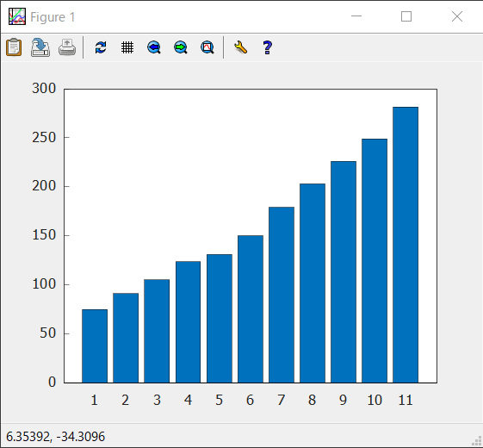483x448 pixels.
Task: Click the y-axis label 300
Action: pyautogui.click(x=44, y=89)
